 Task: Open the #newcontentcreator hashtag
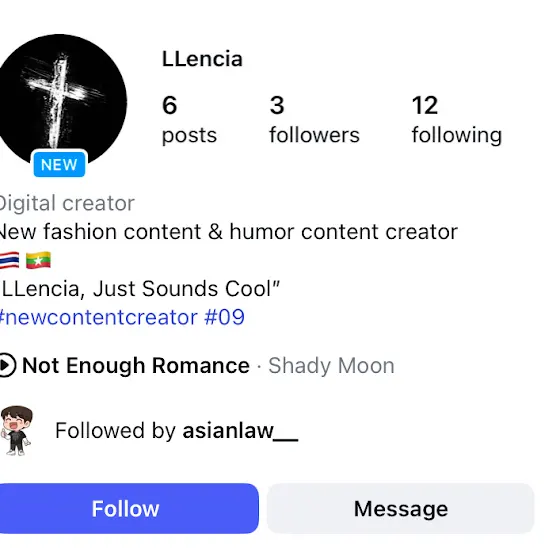pyautogui.click(x=98, y=317)
